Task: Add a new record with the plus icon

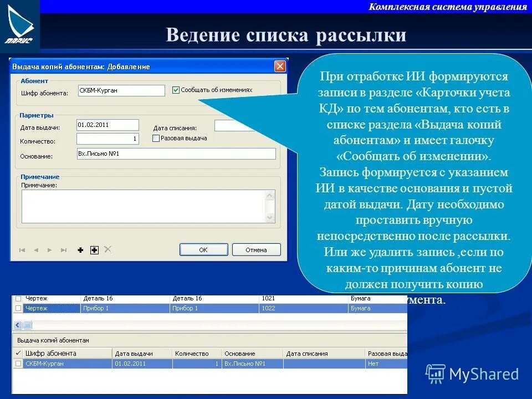Action: (x=81, y=249)
